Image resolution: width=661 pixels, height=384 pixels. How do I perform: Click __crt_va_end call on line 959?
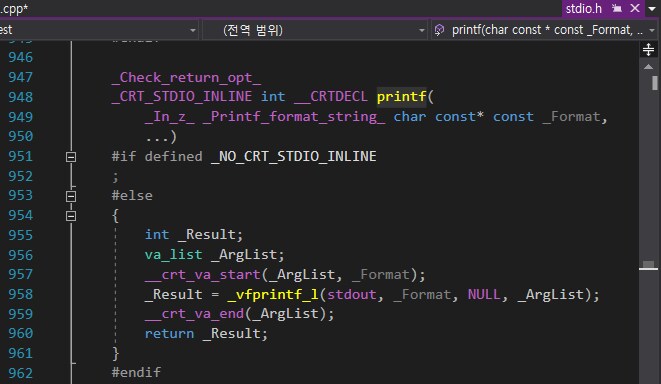(194, 314)
